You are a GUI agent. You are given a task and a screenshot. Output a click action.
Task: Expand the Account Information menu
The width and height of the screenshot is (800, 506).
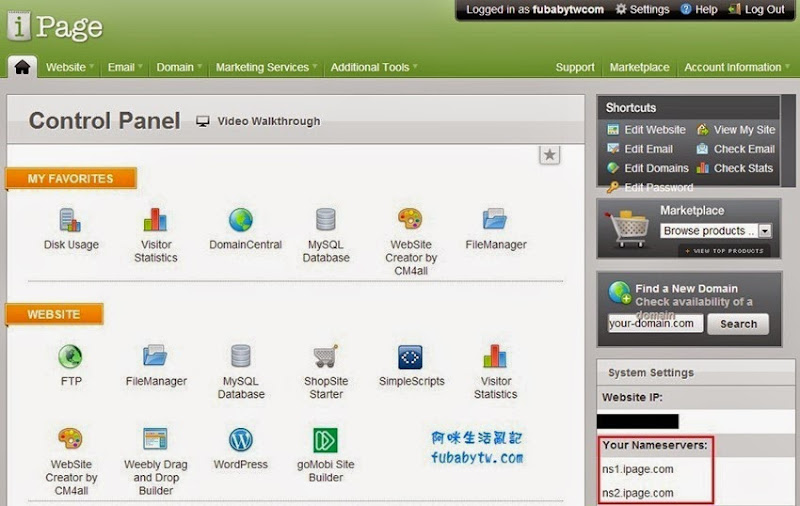(x=737, y=67)
